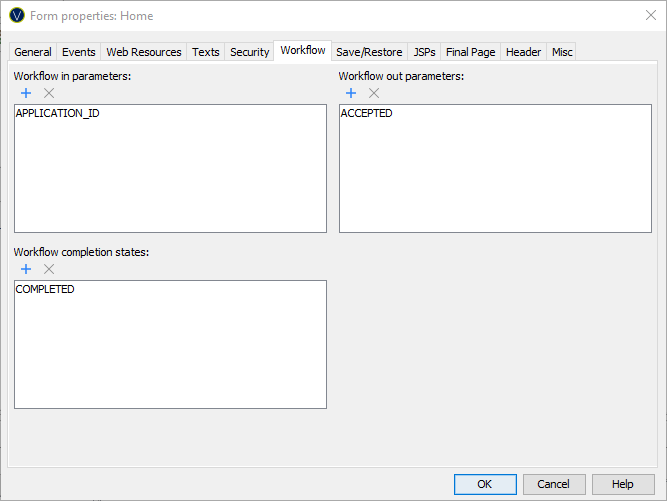
Task: Go to the Web Resources tab
Action: click(144, 52)
